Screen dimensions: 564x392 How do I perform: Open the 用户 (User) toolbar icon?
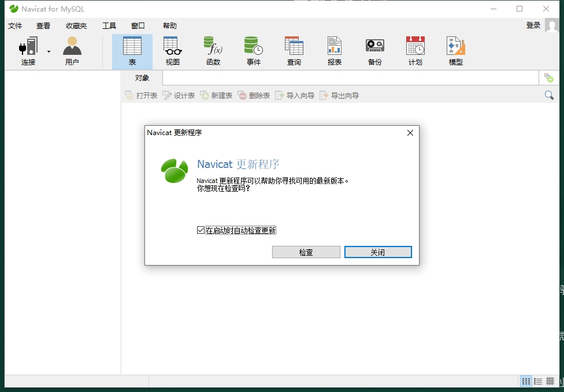(x=72, y=46)
